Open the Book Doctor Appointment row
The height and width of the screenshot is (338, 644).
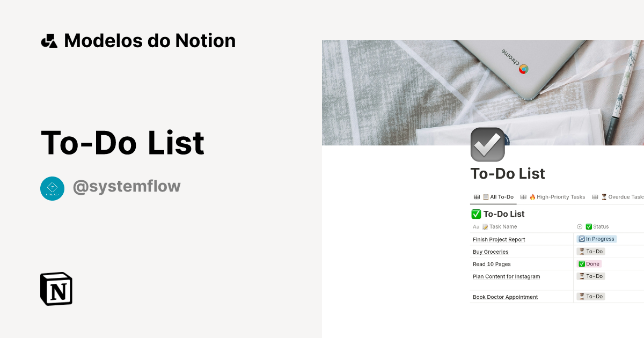pyautogui.click(x=505, y=297)
